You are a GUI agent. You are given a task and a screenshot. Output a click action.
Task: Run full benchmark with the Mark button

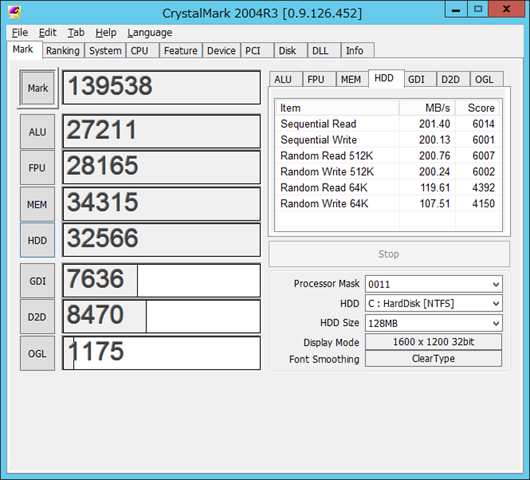pos(38,88)
